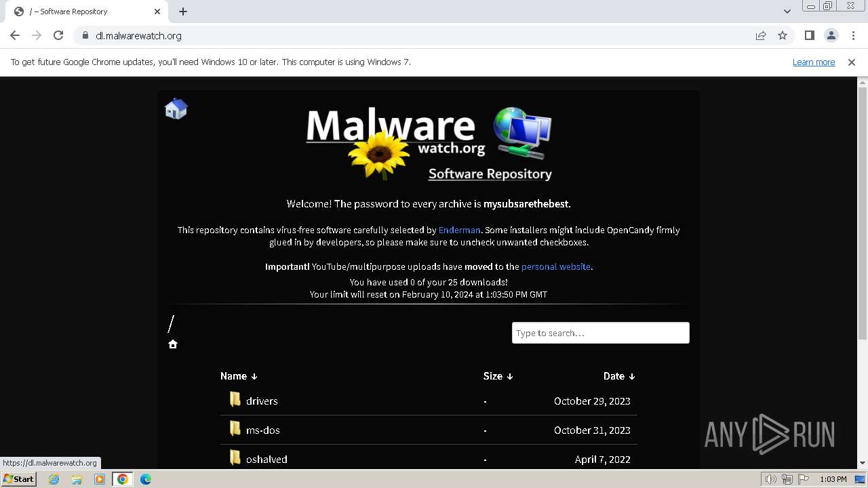
Task: Click the October 29, 2023 date
Action: click(592, 401)
